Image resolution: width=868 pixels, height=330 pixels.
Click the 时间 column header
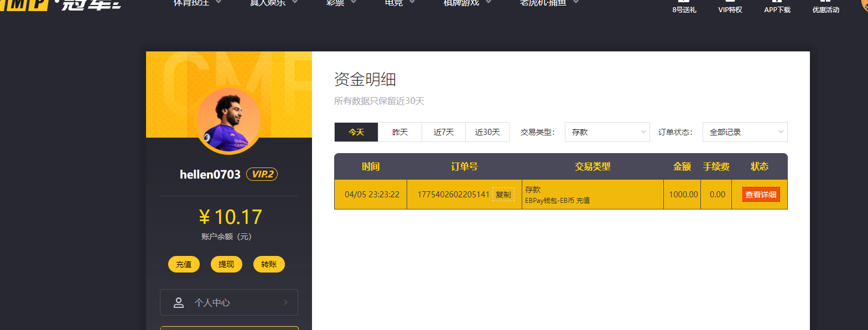[371, 166]
